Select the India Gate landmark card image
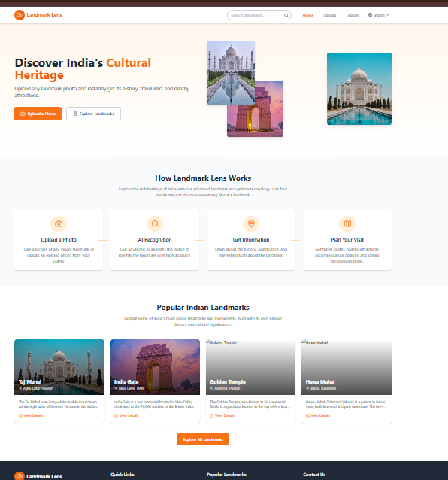Image resolution: width=448 pixels, height=480 pixels. (155, 367)
